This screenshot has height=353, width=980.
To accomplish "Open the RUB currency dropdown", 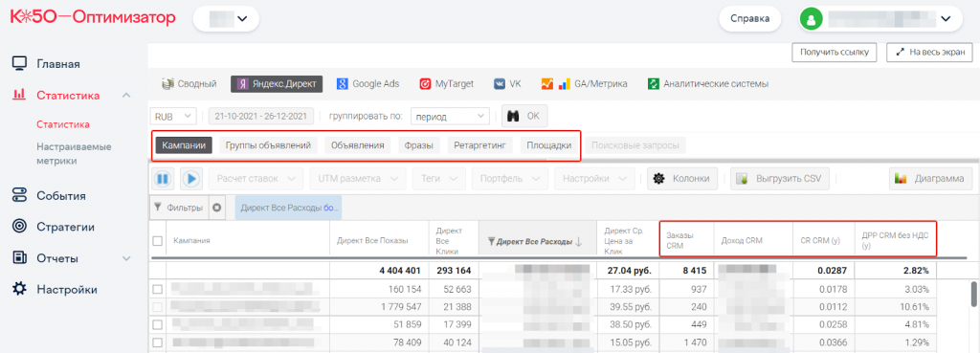I will click(x=173, y=116).
